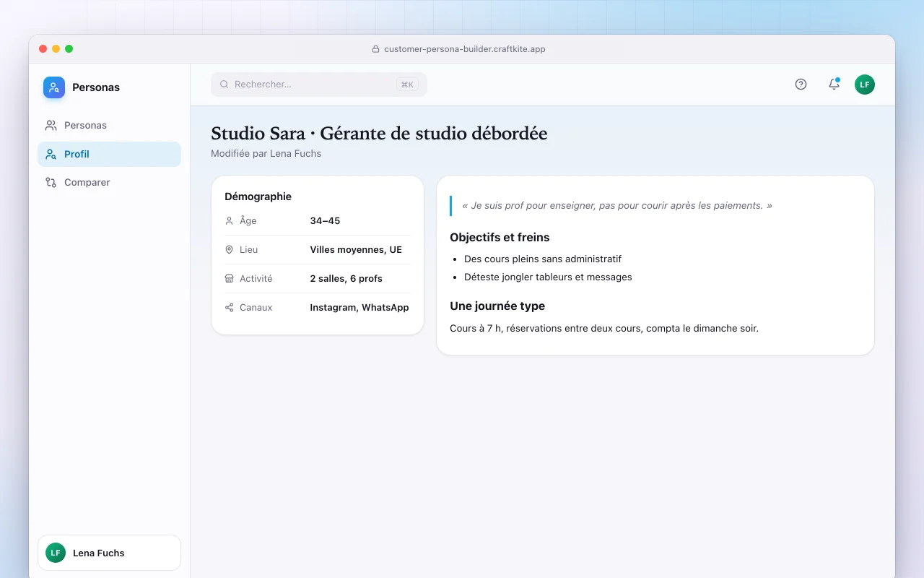The width and height of the screenshot is (924, 578).
Task: Click the Activité row label
Action: (x=256, y=279)
